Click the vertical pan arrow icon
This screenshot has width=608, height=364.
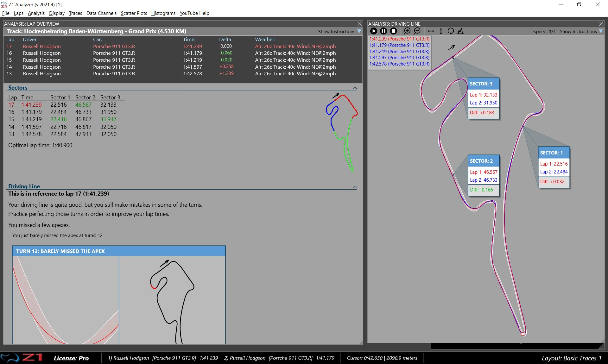pos(441,31)
